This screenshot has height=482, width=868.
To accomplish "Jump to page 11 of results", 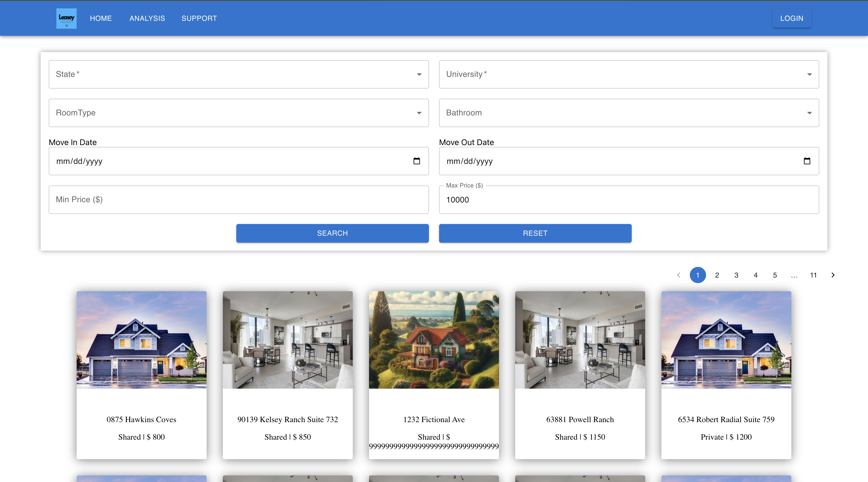I will point(813,275).
